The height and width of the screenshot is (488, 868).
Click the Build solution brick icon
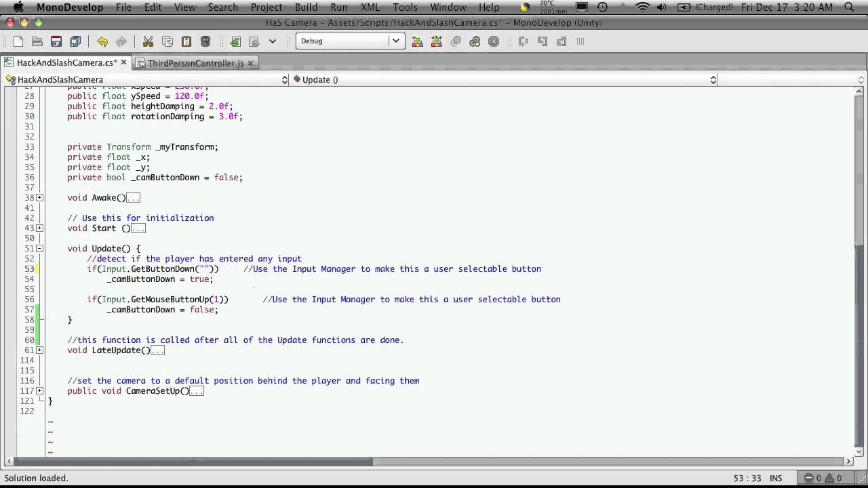tap(418, 41)
